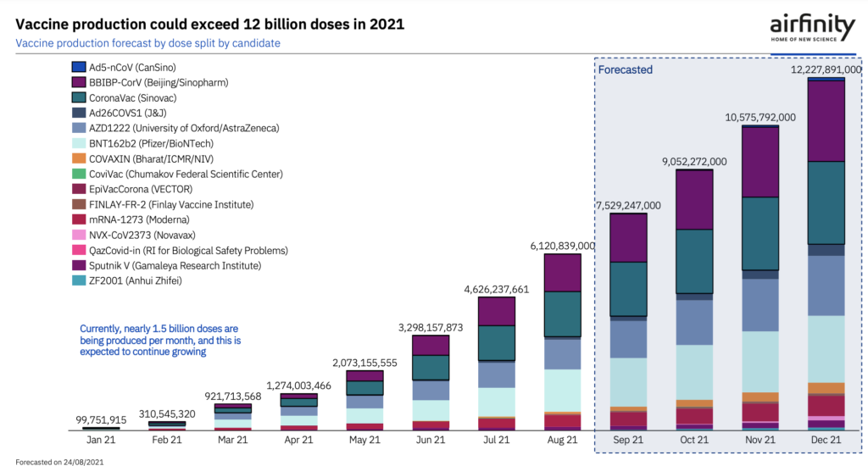
Task: Select the AZD1222 legend color swatch
Action: click(x=79, y=128)
